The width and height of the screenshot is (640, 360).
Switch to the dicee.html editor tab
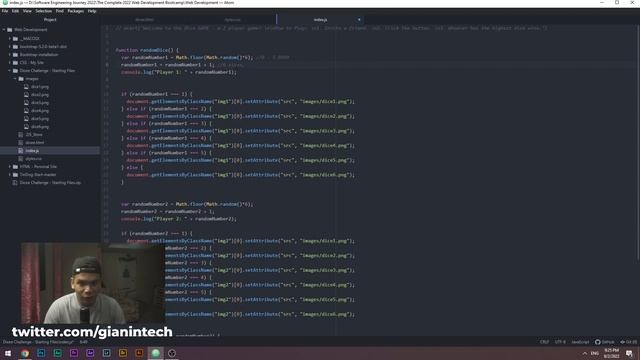144,20
